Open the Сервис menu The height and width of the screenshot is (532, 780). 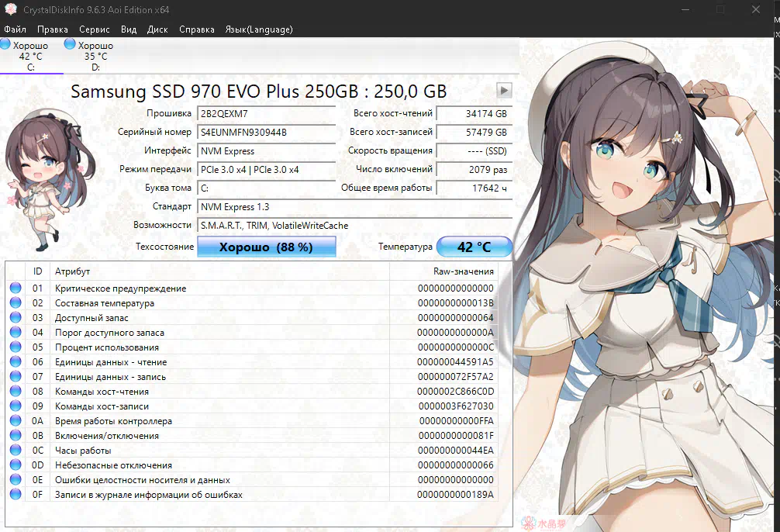point(95,29)
